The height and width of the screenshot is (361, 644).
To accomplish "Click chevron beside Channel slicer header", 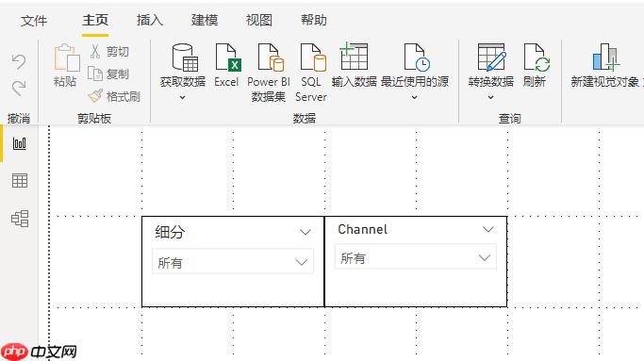I will tap(487, 229).
